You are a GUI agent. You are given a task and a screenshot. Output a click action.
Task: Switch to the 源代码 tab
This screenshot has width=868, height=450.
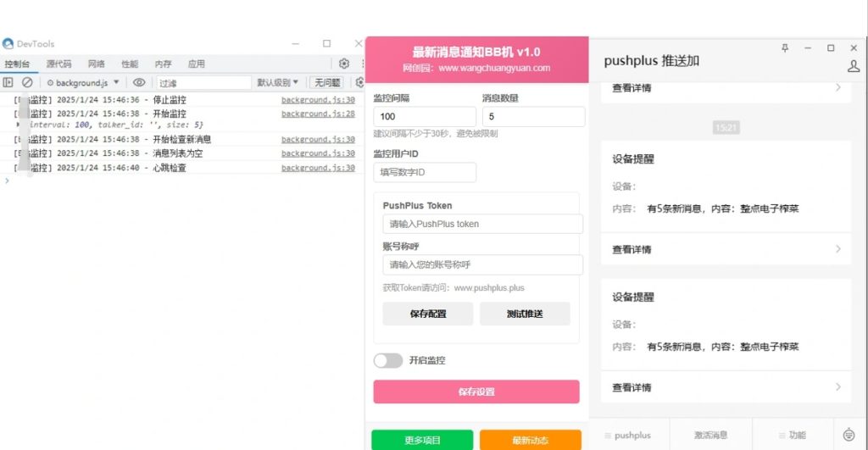point(58,64)
